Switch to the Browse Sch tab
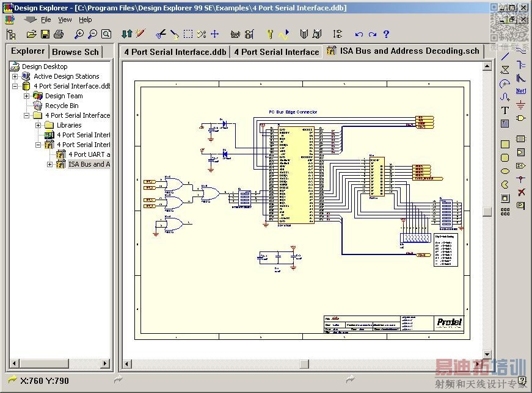Viewport: 532px width, 393px height. pos(75,52)
